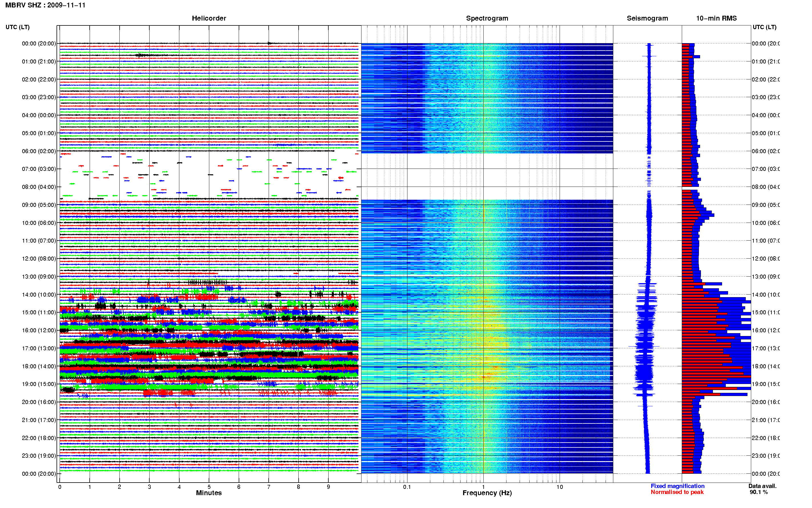812x508 pixels.
Task: Click the 3 minutes axis tick label
Action: click(x=149, y=487)
